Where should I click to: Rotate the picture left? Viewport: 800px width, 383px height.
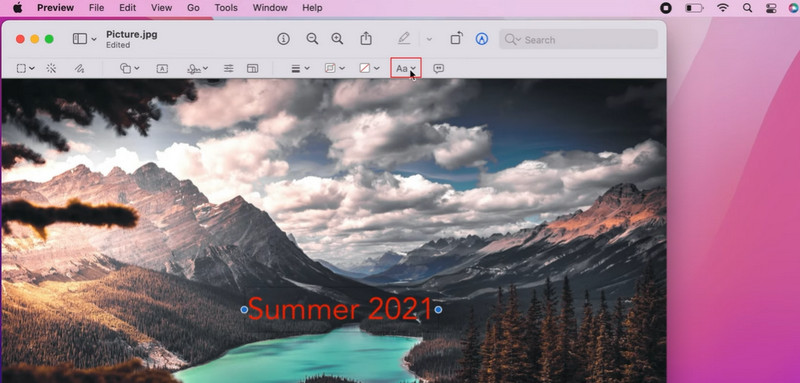pos(457,39)
